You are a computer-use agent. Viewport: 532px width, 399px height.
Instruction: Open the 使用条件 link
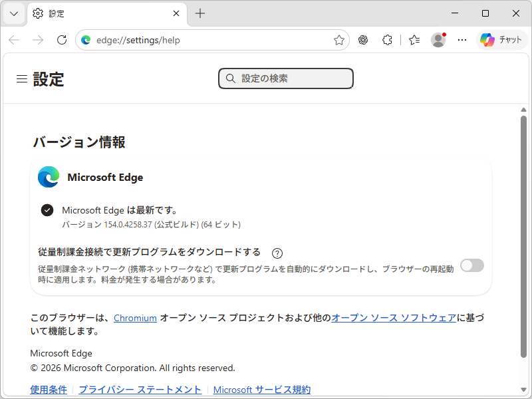coord(49,390)
